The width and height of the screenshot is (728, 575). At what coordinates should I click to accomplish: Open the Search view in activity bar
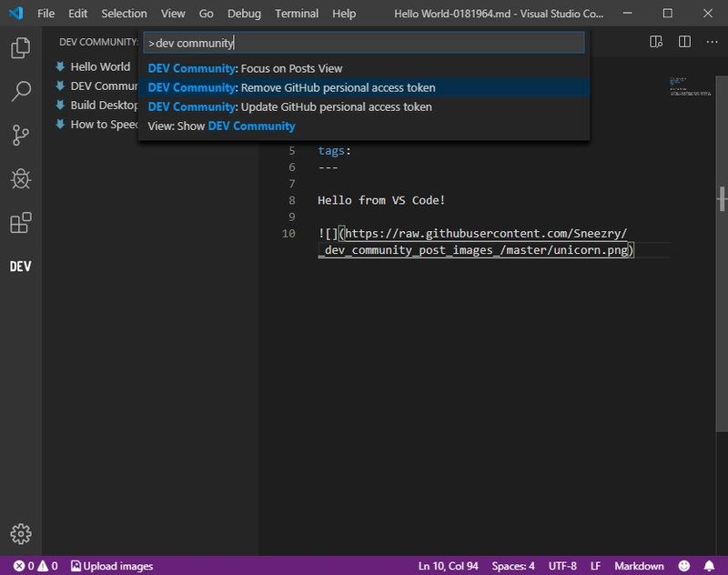coord(20,91)
